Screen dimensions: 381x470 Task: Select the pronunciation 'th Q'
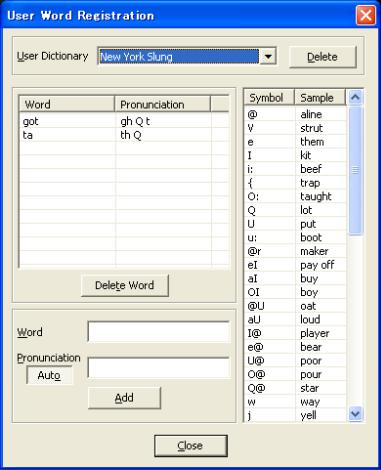tap(131, 135)
